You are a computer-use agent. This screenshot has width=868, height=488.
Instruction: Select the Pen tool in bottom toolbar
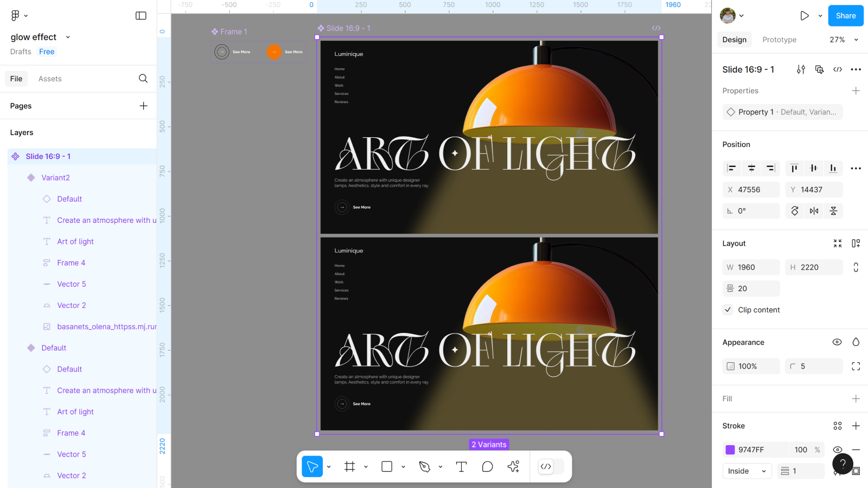pos(425,467)
